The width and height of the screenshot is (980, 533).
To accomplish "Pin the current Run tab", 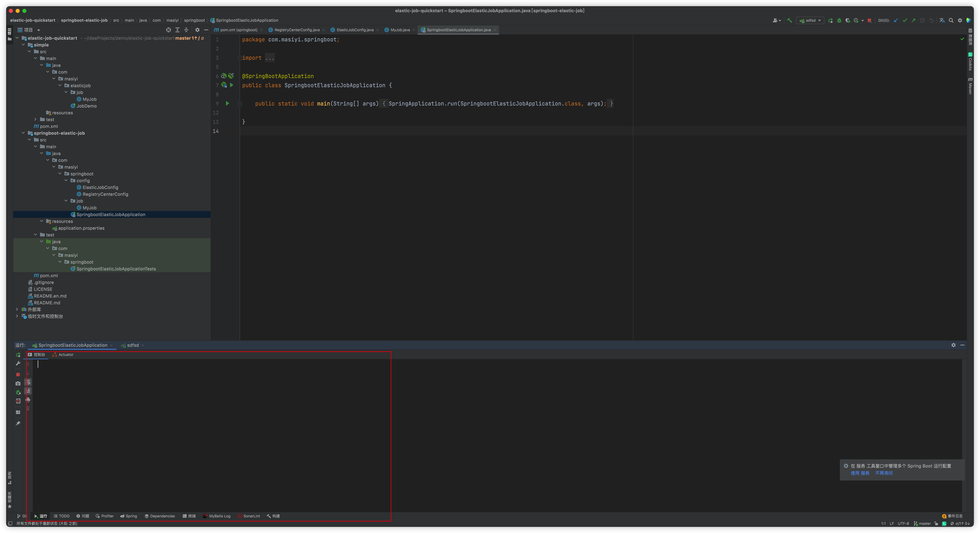I will 18,423.
